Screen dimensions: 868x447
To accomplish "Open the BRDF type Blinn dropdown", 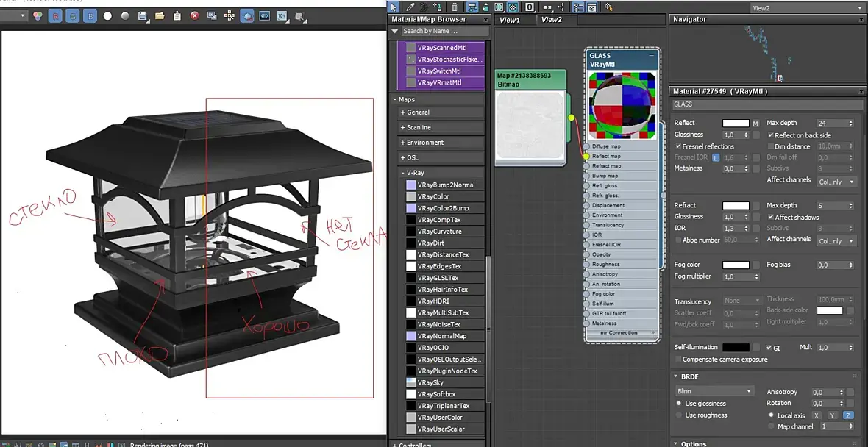I will (x=714, y=391).
